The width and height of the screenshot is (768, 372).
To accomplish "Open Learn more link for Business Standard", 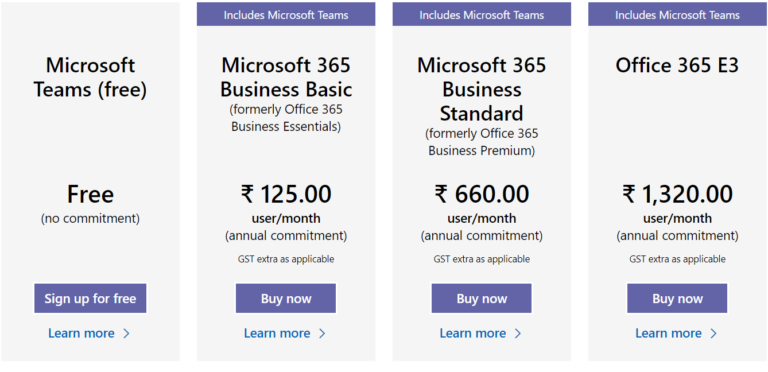I will click(x=473, y=333).
